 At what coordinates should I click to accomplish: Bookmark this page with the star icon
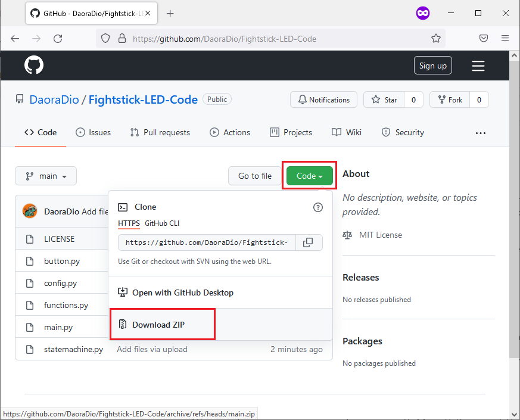(436, 38)
